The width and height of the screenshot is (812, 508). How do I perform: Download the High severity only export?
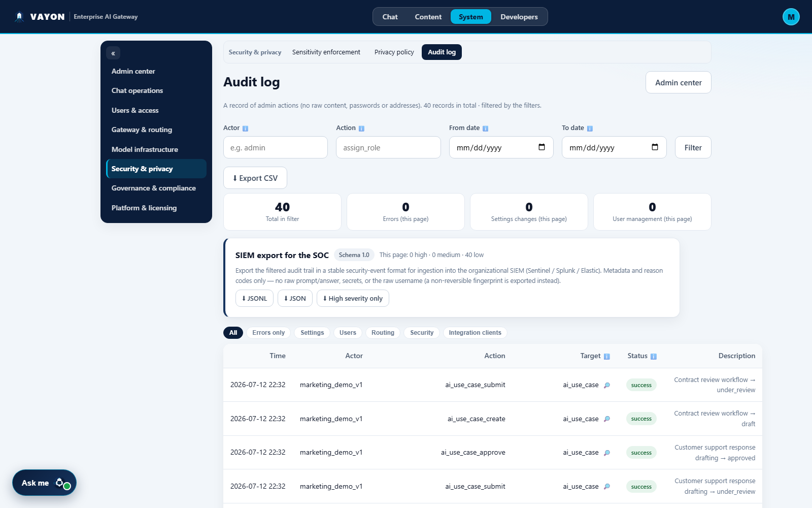[353, 299]
